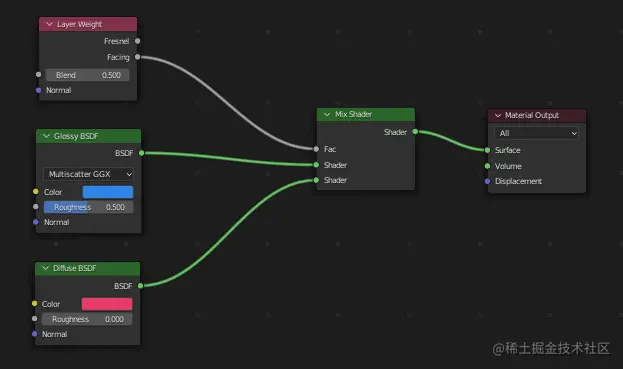Collapse the Glossy BSDF node
623x369 pixels.
point(46,136)
